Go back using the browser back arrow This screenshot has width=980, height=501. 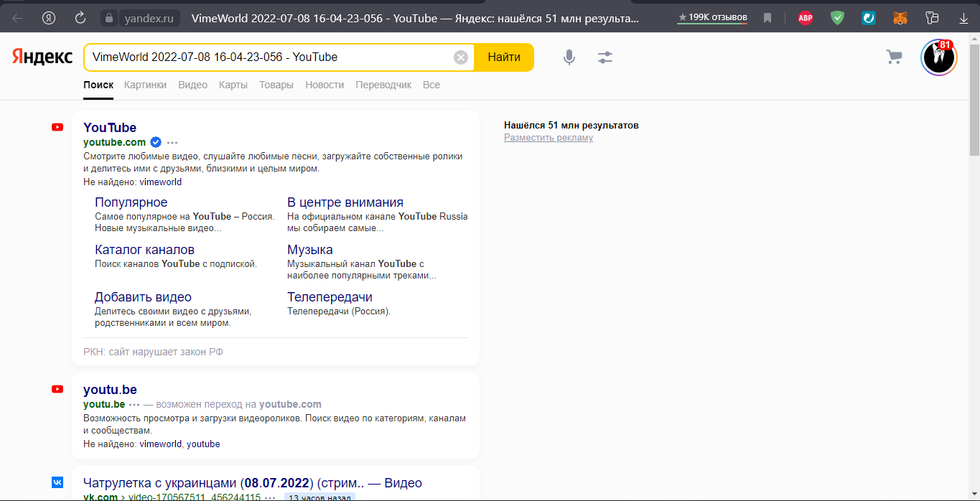pyautogui.click(x=17, y=18)
